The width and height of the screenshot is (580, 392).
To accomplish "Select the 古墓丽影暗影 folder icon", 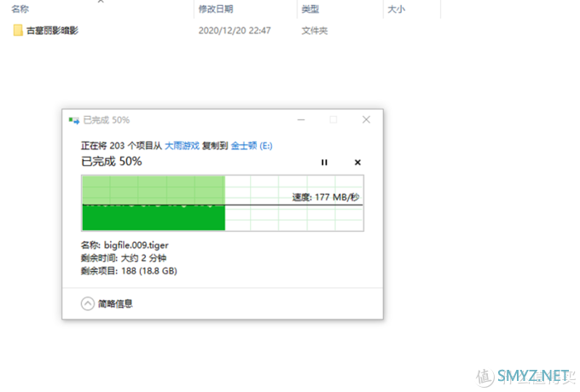I will tap(18, 31).
